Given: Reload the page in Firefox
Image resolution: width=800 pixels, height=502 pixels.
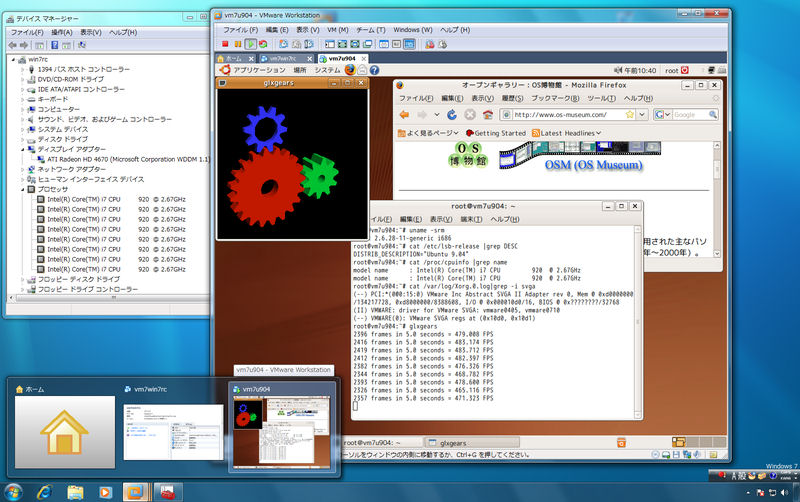Looking at the screenshot, I should click(452, 115).
